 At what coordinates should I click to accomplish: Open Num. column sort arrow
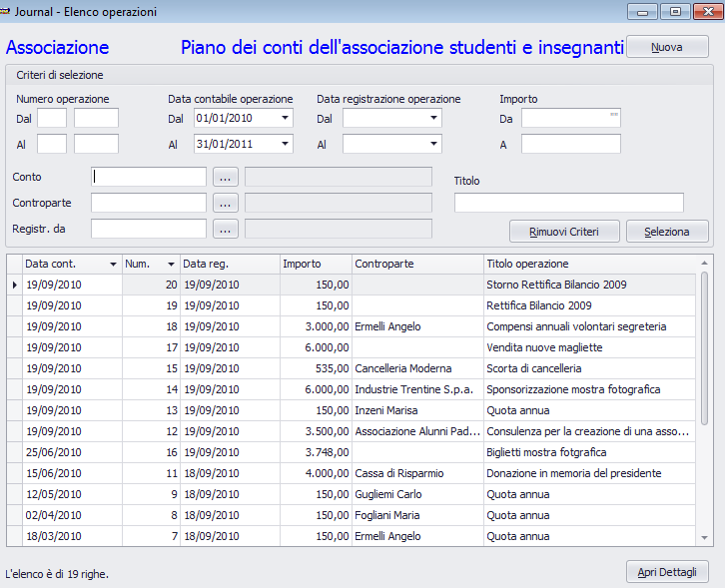coord(171,264)
